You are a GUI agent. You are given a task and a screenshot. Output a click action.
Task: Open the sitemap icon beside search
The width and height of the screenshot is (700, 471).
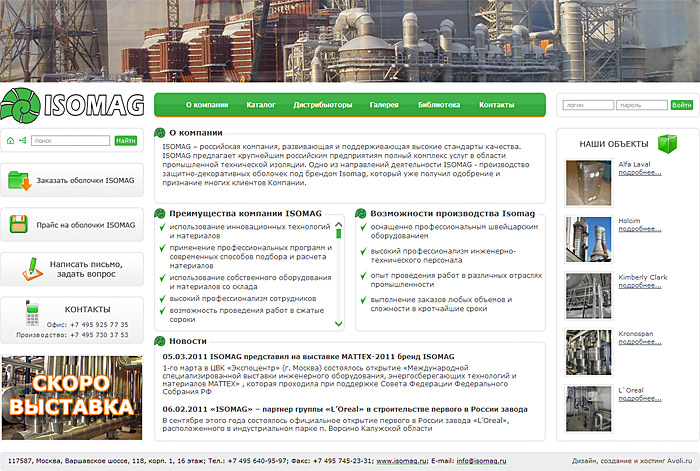click(x=23, y=141)
